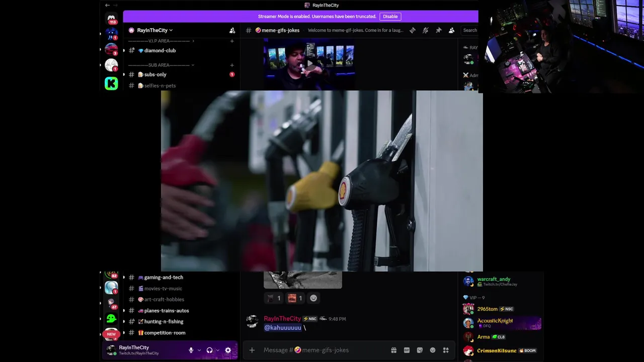This screenshot has height=362, width=644.
Task: Collapse the SUB AREA category
Action: point(160,65)
